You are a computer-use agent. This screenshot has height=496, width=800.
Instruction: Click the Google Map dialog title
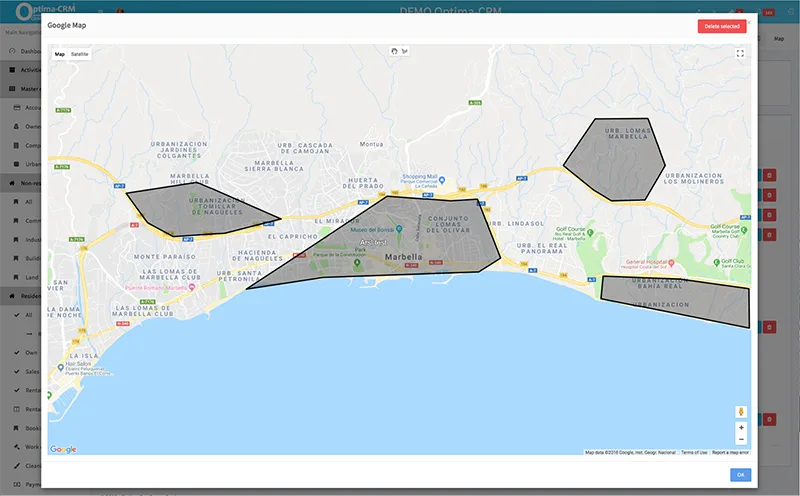[x=67, y=25]
